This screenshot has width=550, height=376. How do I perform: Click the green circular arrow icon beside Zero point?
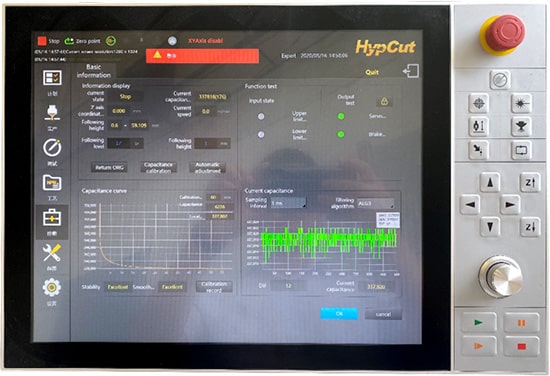[111, 41]
